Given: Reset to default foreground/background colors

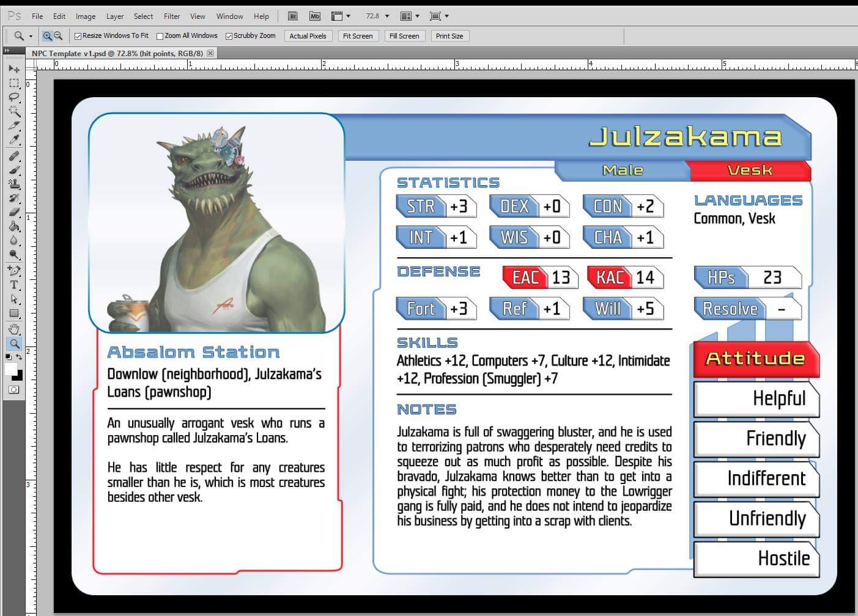Looking at the screenshot, I should click(9, 357).
